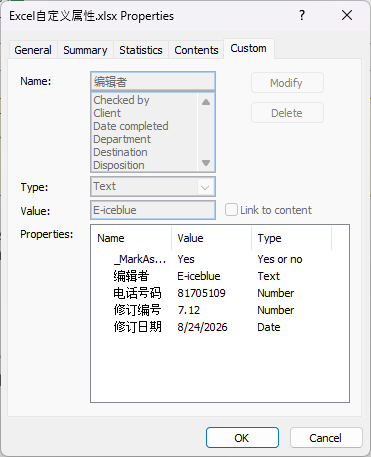Viewport: 371px width, 457px height.
Task: Click the 'Yes or no' type cell
Action: (x=280, y=259)
